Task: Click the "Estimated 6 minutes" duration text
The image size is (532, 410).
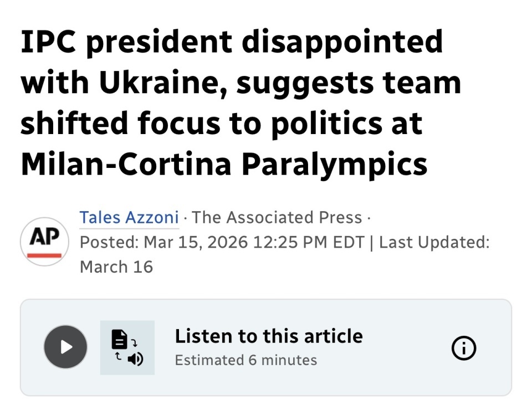Action: (246, 360)
